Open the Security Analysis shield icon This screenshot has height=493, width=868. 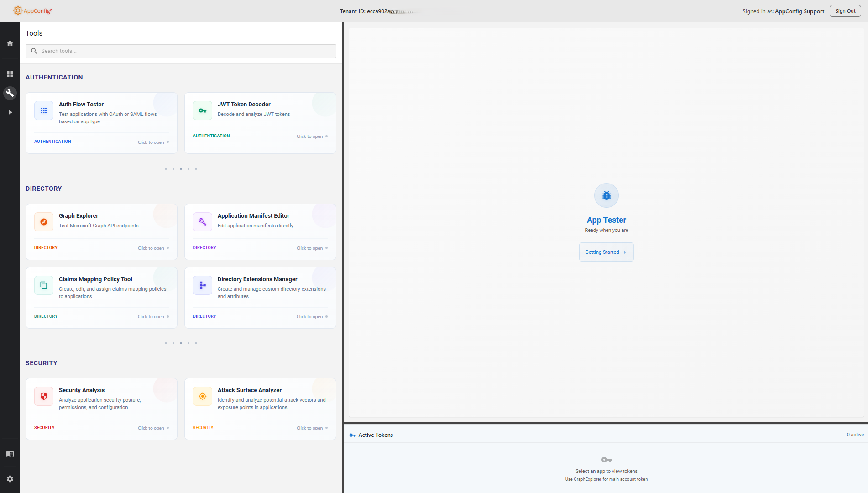click(x=44, y=396)
